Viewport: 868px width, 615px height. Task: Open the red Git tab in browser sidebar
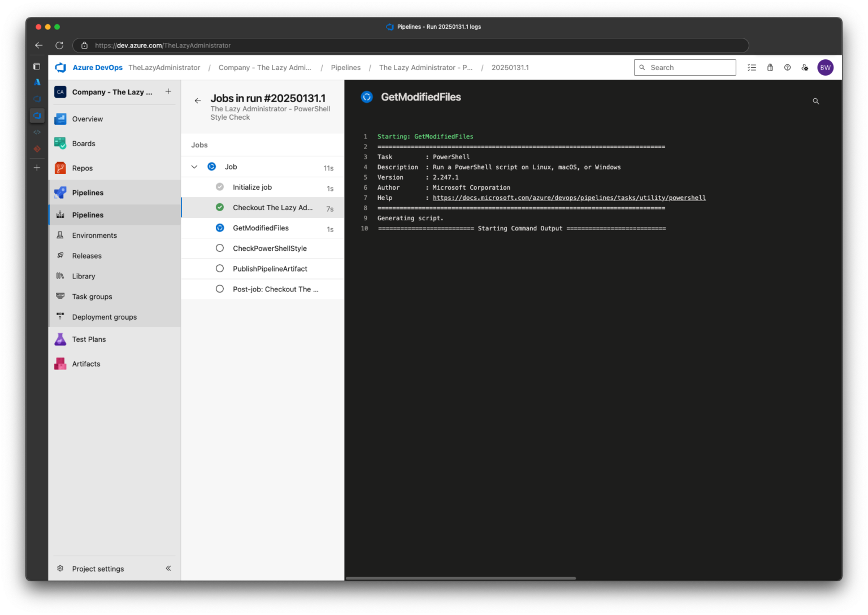point(37,149)
